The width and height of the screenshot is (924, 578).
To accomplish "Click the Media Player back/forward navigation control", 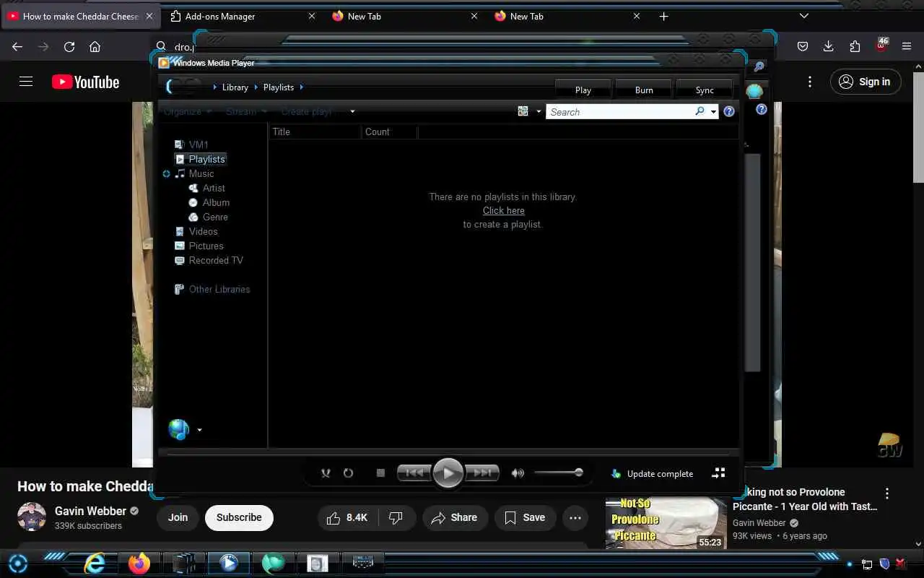I will 183,87.
